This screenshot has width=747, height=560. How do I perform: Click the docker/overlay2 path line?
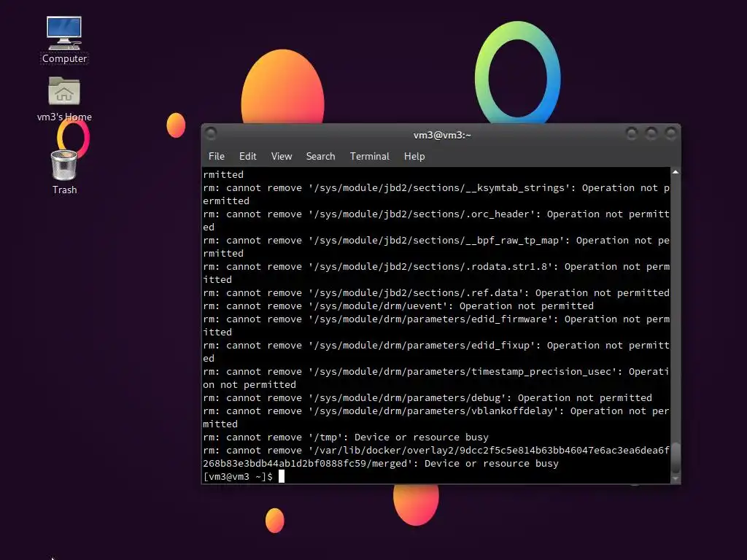coord(436,456)
